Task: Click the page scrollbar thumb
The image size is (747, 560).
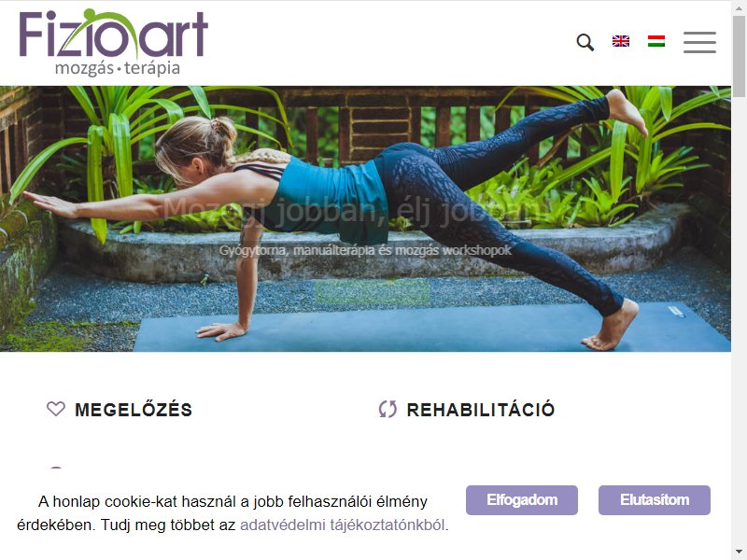Action: tap(739, 56)
